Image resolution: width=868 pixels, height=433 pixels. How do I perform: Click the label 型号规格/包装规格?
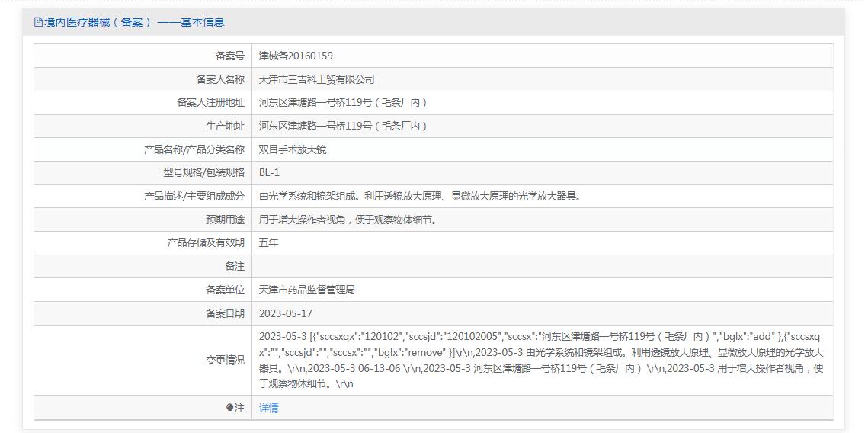point(203,173)
